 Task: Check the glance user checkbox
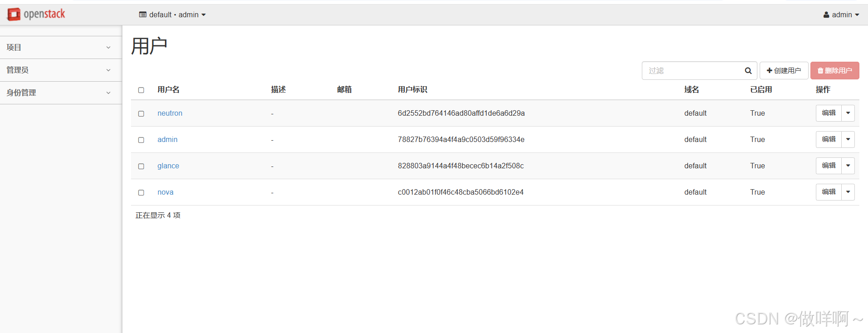pyautogui.click(x=141, y=166)
